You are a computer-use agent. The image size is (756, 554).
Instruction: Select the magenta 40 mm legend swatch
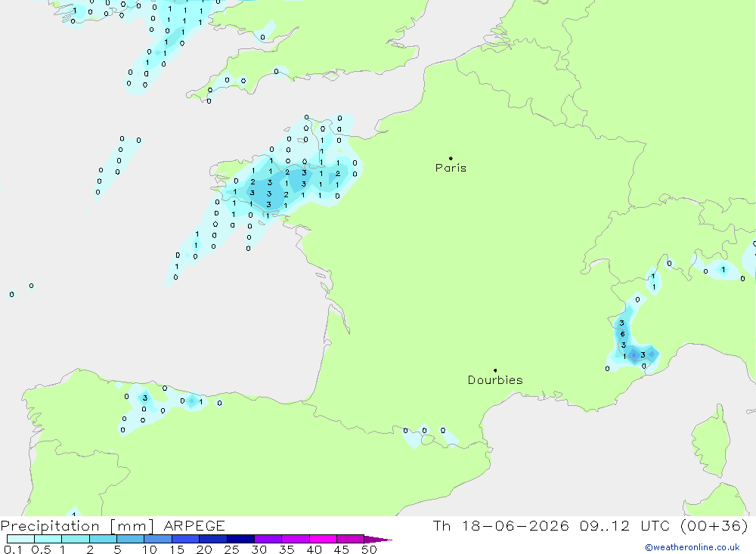pyautogui.click(x=323, y=539)
